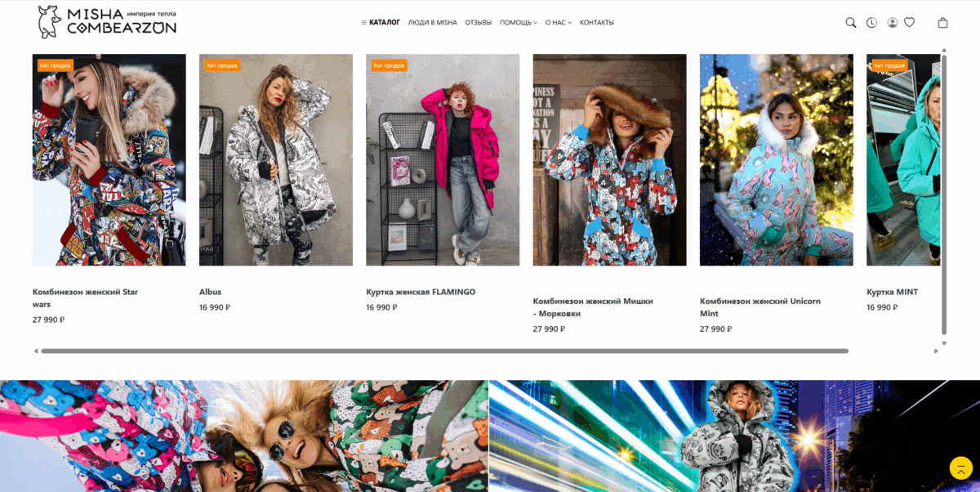Click the search magnifier icon
This screenshot has height=492, width=980.
point(850,23)
